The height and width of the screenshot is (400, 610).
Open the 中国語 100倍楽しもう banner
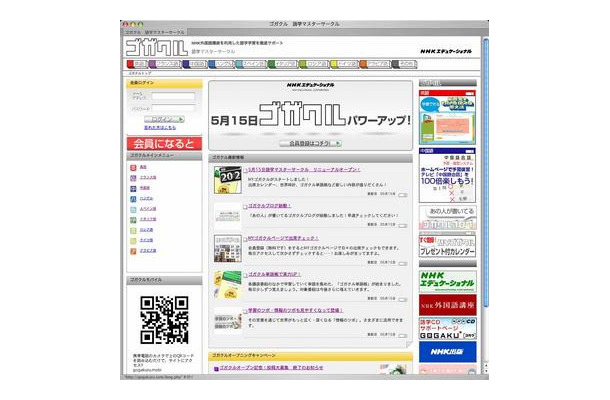447,175
